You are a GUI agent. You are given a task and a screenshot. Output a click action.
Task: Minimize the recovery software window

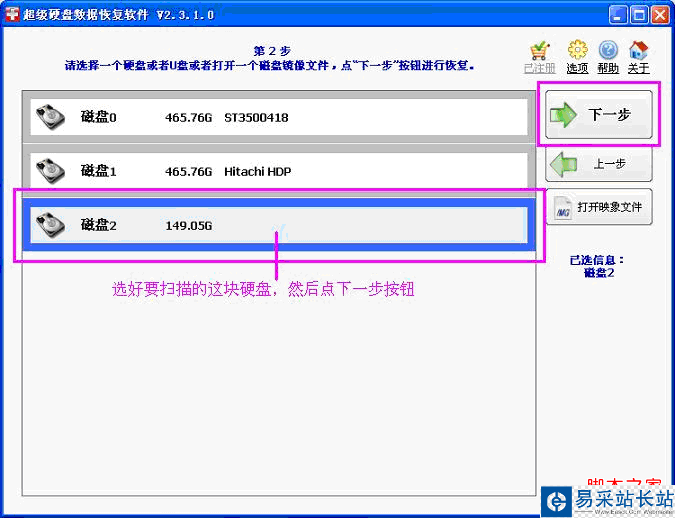(x=618, y=15)
